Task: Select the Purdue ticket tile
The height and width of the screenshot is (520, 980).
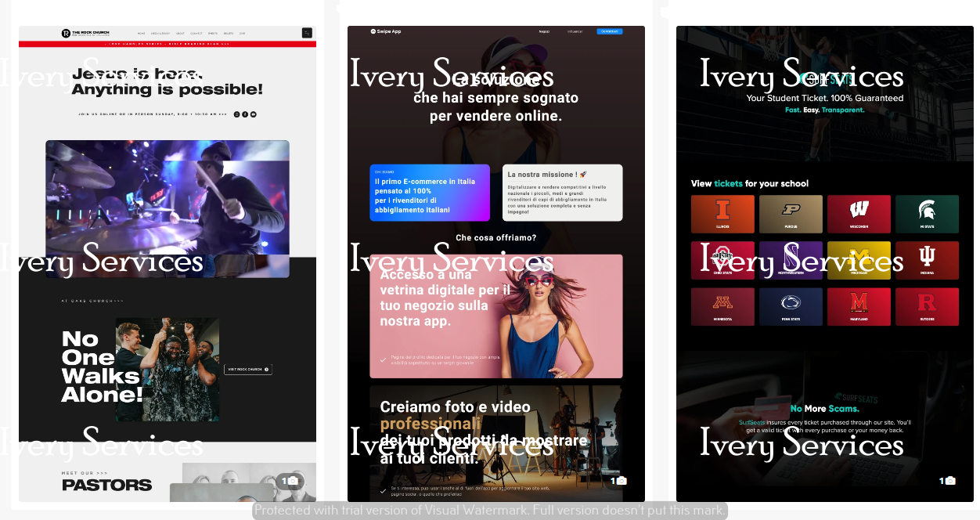Action: pos(791,214)
